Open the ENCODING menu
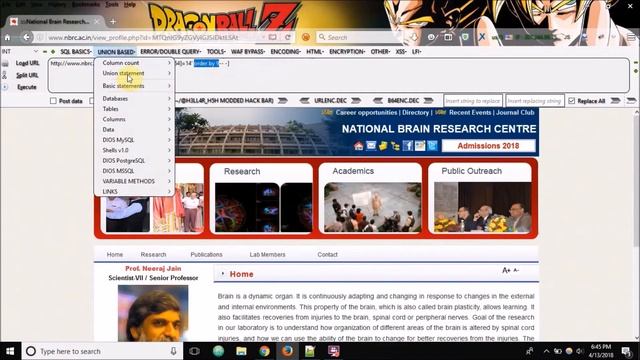Image resolution: width=640 pixels, height=360 pixels. click(285, 52)
